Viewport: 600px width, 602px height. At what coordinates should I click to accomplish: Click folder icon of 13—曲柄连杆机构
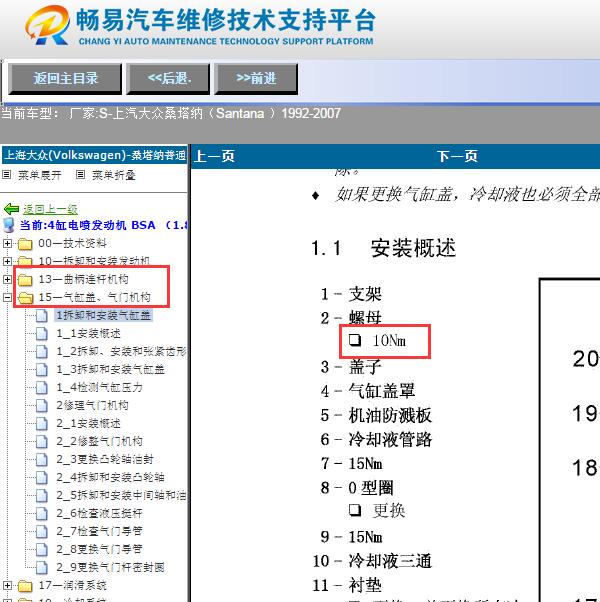(x=25, y=280)
